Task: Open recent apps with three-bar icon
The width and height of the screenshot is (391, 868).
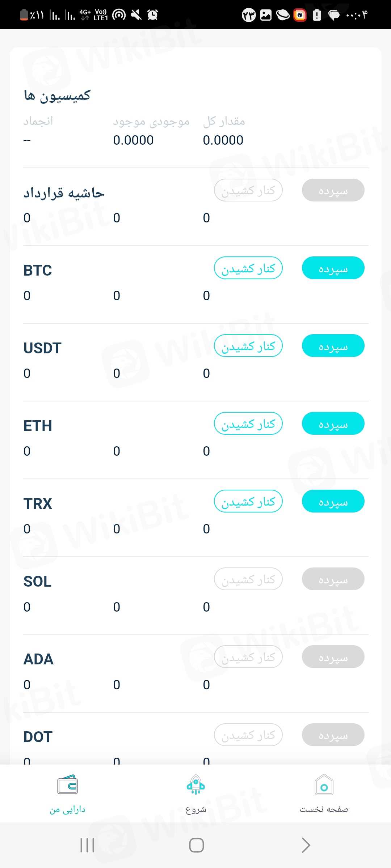Action: pyautogui.click(x=87, y=845)
